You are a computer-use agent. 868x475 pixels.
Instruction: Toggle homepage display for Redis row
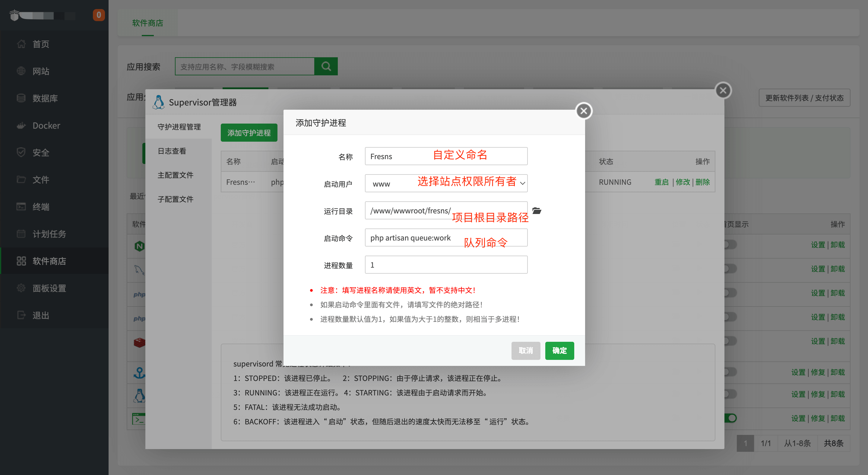coord(730,341)
